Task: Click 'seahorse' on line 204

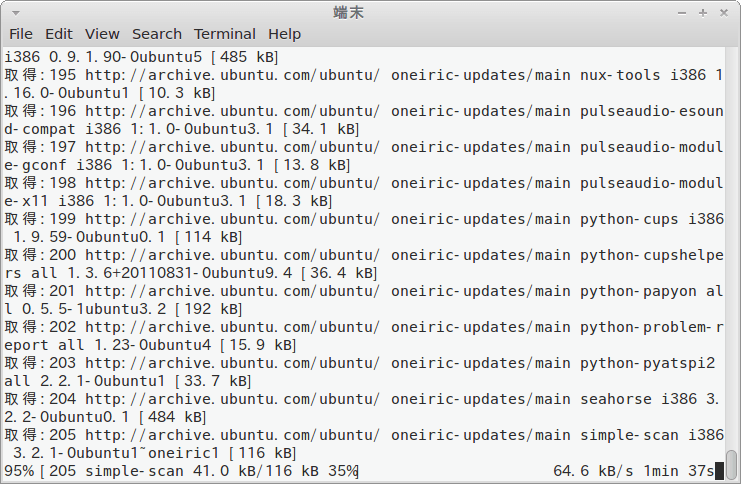Action: (616, 398)
